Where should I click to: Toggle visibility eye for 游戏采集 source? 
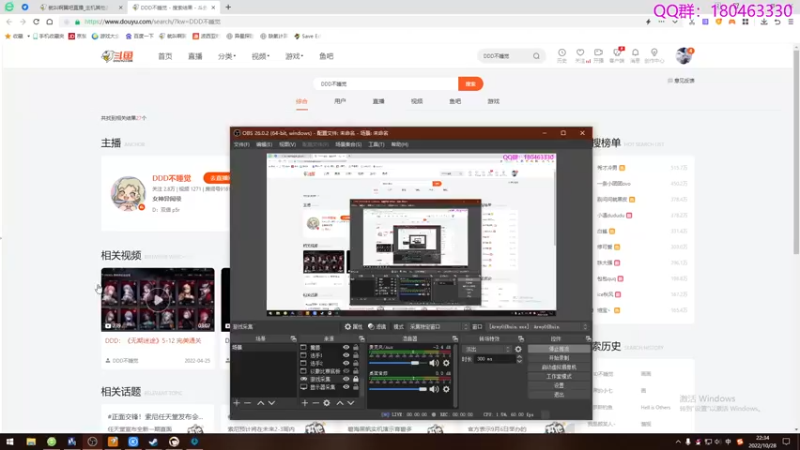click(346, 379)
